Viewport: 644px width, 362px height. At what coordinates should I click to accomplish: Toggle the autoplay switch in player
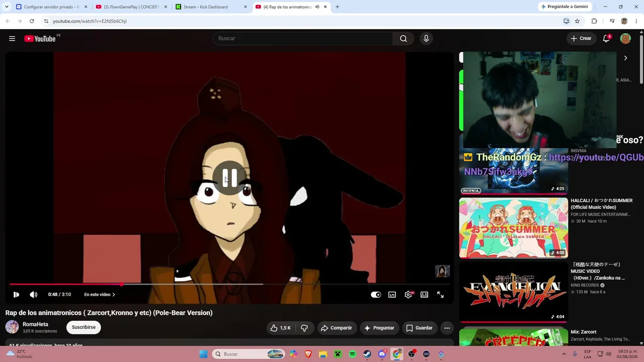click(x=376, y=295)
